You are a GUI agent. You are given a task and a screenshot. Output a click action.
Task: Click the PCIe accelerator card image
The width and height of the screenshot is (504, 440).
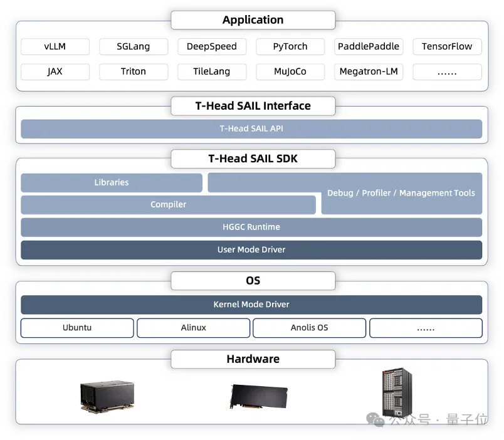coord(259,397)
